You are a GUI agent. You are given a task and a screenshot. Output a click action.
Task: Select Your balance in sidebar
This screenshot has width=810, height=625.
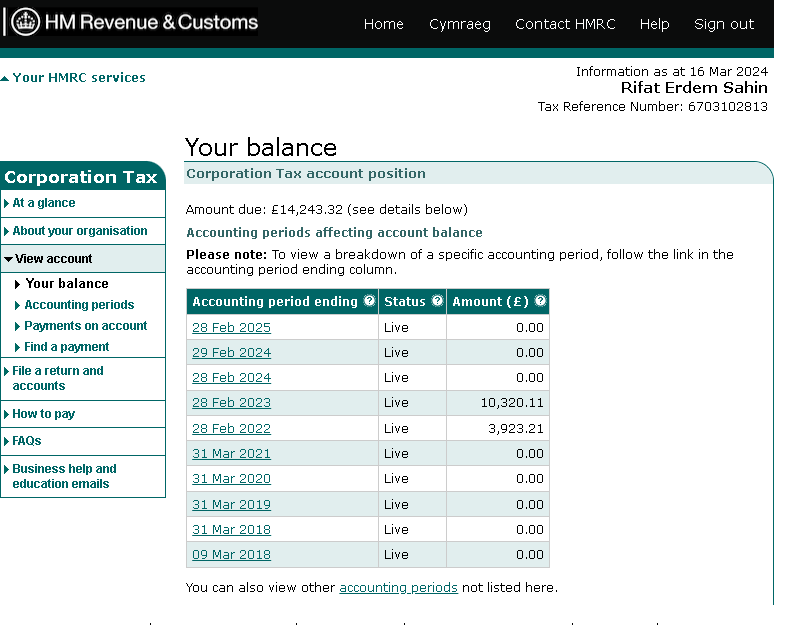[67, 284]
